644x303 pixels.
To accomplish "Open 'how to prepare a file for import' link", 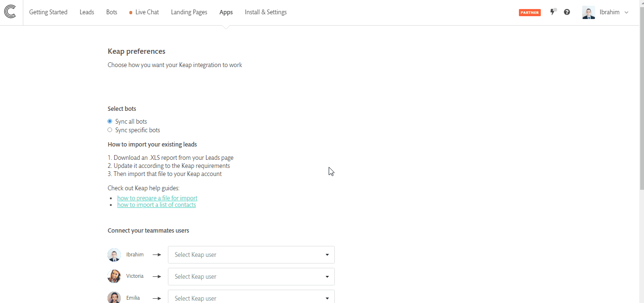I will click(x=157, y=198).
